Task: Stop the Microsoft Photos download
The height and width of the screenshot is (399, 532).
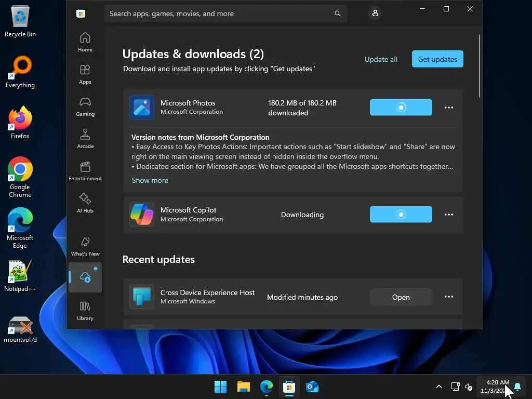Action: click(401, 107)
